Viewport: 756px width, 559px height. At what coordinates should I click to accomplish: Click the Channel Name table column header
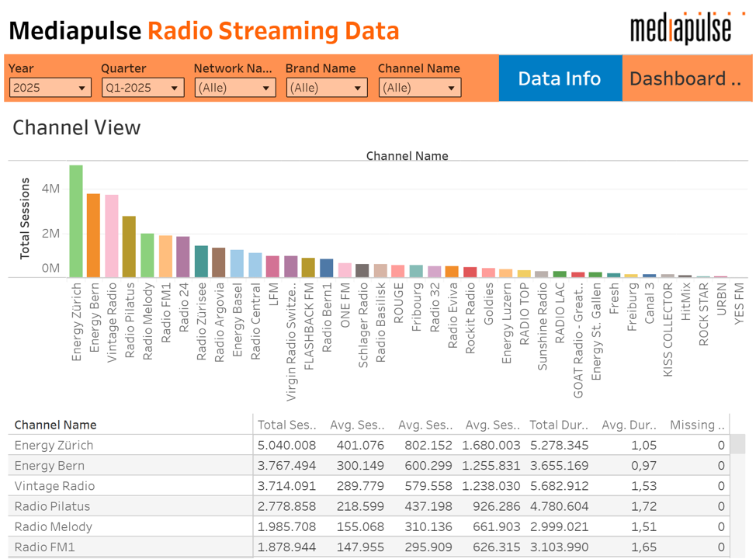pyautogui.click(x=56, y=425)
